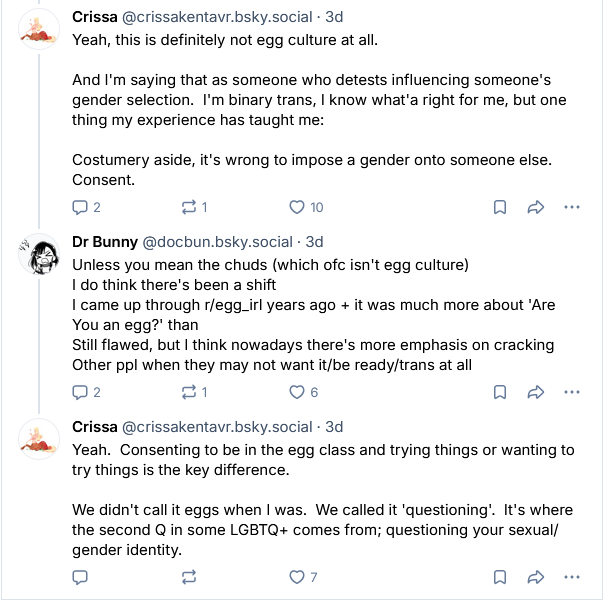Share Dr Bunny's post
This screenshot has height=600, width=610.
coord(534,392)
